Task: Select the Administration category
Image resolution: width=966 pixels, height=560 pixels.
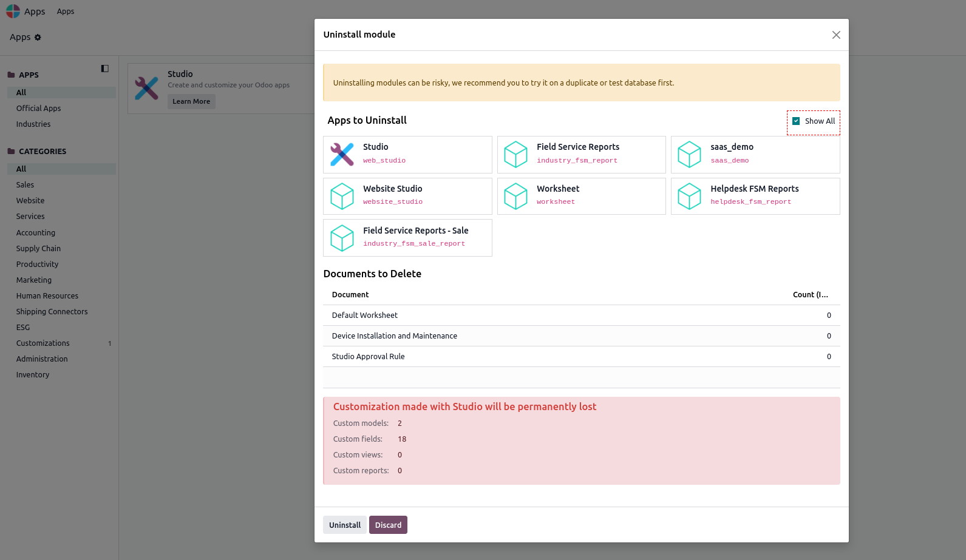Action: [61, 359]
